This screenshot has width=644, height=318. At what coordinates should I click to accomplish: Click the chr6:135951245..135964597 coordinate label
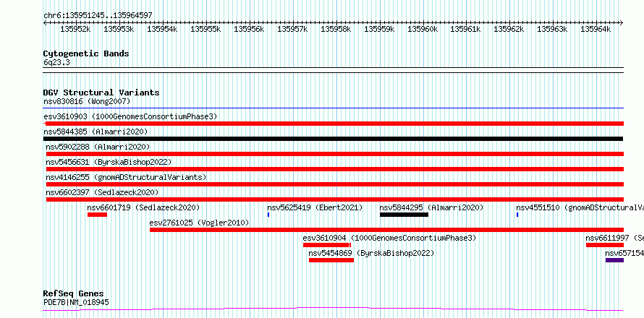coord(98,15)
